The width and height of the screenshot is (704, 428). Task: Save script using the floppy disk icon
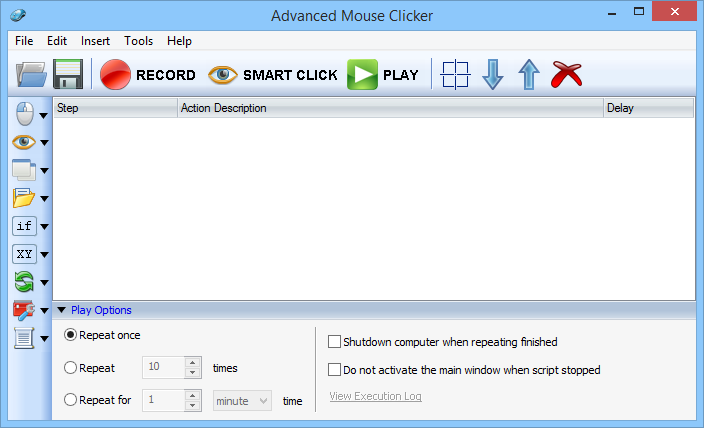click(68, 74)
